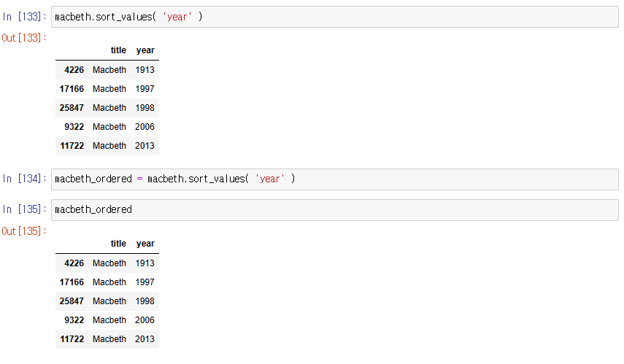Click Macbeth title in row 11722, Out[135]
The width and height of the screenshot is (624, 364).
[x=109, y=339]
